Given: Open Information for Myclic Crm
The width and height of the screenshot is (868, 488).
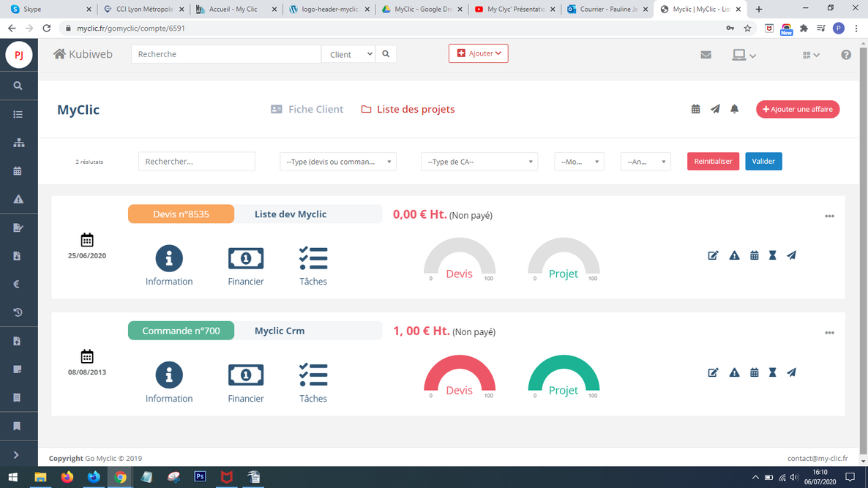Looking at the screenshot, I should pos(169,383).
